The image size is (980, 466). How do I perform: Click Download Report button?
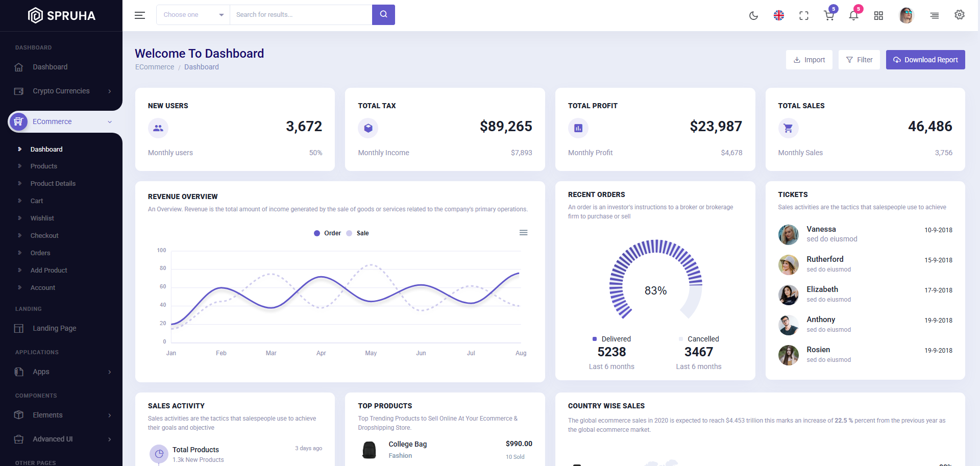pyautogui.click(x=925, y=60)
